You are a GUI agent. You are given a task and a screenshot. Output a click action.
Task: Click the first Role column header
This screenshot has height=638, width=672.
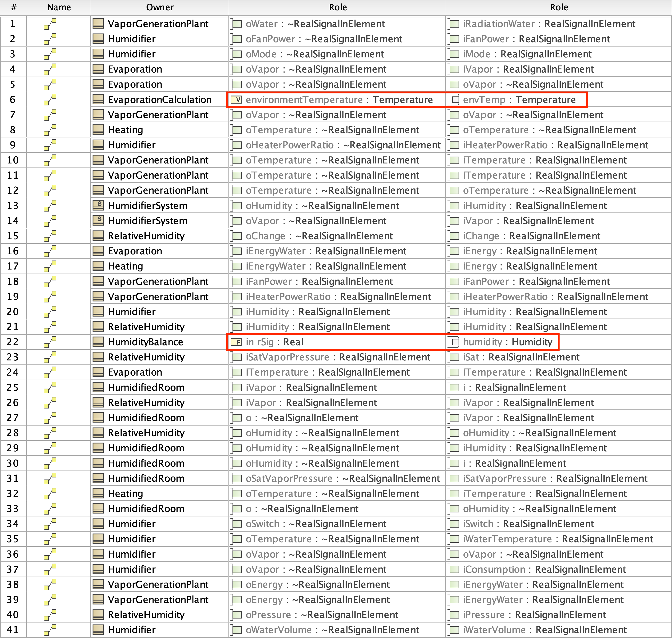(338, 7)
